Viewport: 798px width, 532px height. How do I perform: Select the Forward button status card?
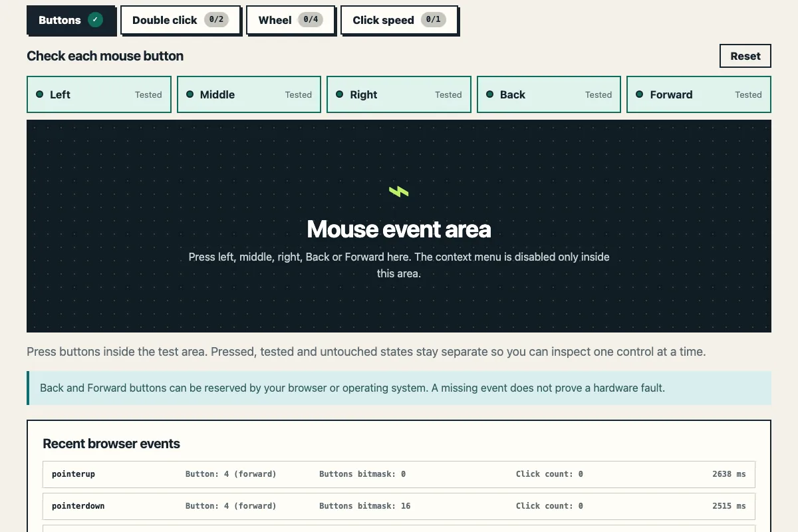point(699,94)
